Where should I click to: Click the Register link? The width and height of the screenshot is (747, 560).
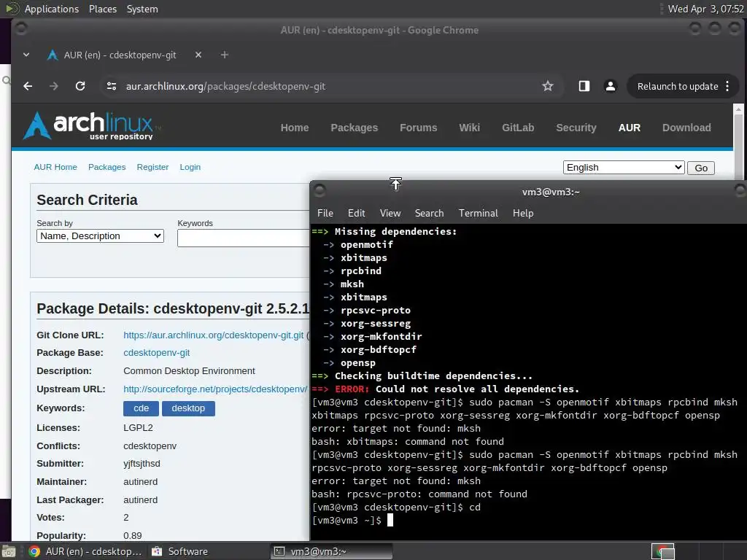click(152, 167)
